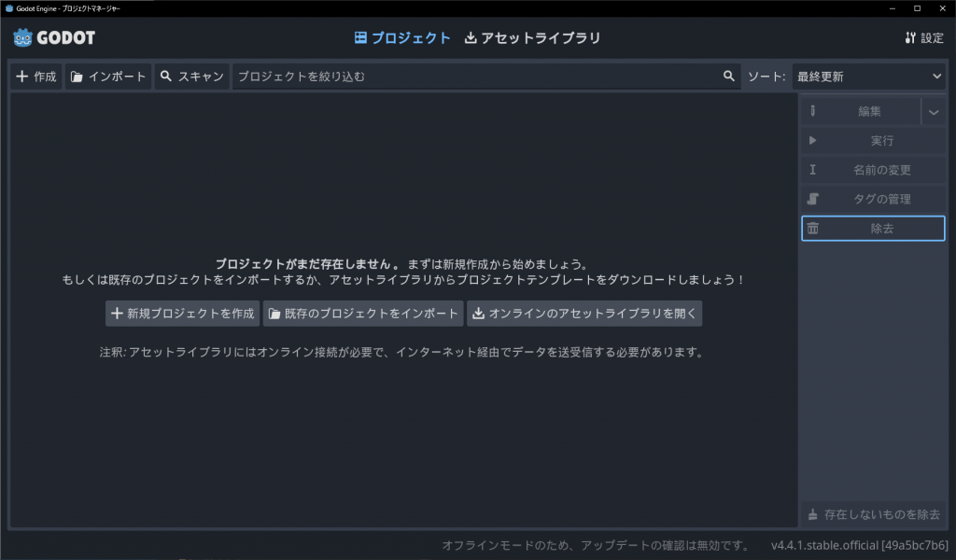Click オンラインのアセットライブラリを開く button
The width and height of the screenshot is (956, 560).
pyautogui.click(x=584, y=315)
